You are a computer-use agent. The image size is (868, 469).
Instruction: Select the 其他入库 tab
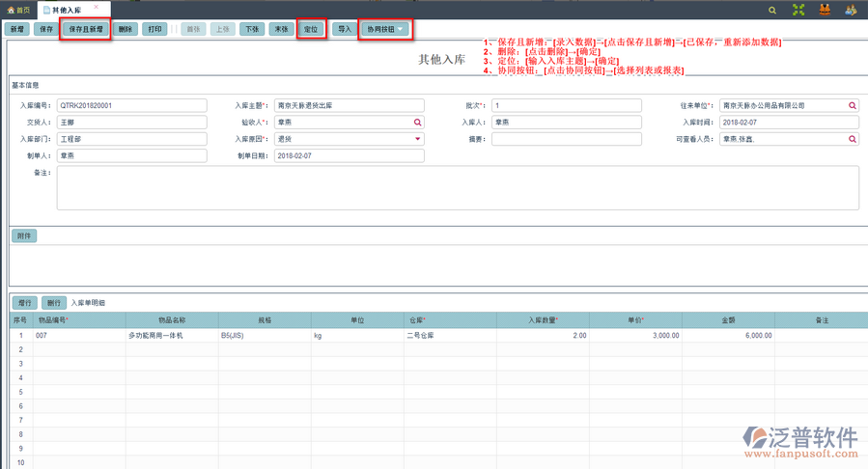tap(68, 10)
